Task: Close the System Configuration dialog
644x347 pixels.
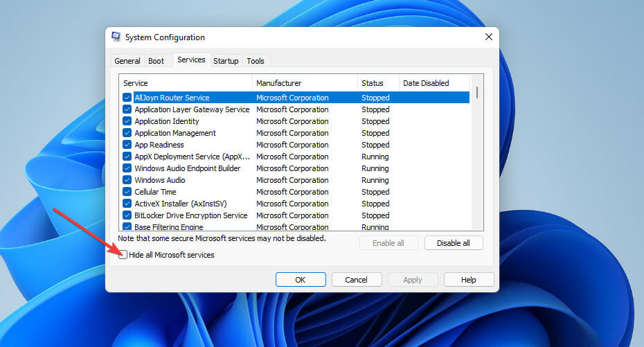Action: tap(488, 37)
